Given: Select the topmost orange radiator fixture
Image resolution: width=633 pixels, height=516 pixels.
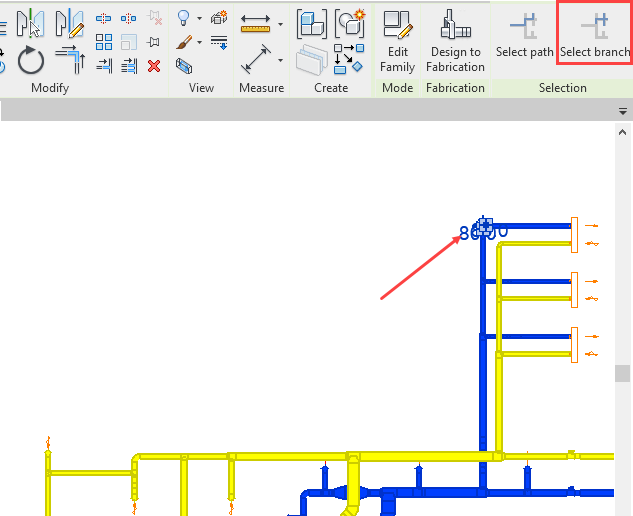Looking at the screenshot, I should click(574, 235).
